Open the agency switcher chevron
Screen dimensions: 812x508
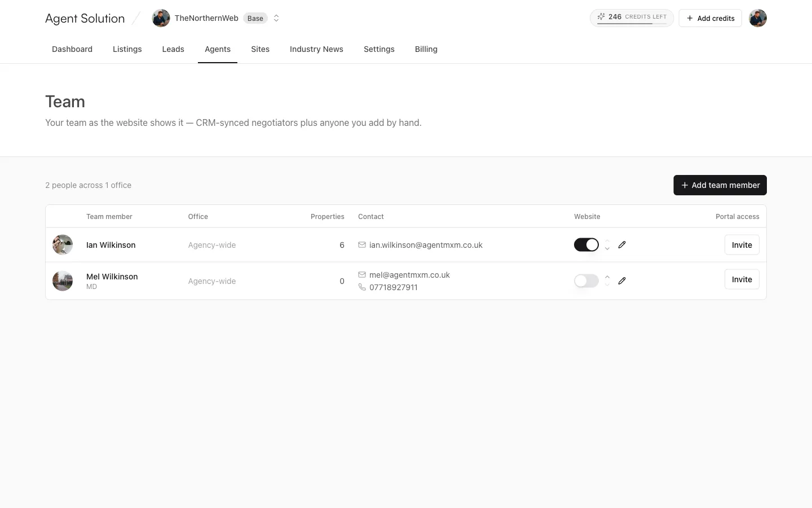(276, 18)
